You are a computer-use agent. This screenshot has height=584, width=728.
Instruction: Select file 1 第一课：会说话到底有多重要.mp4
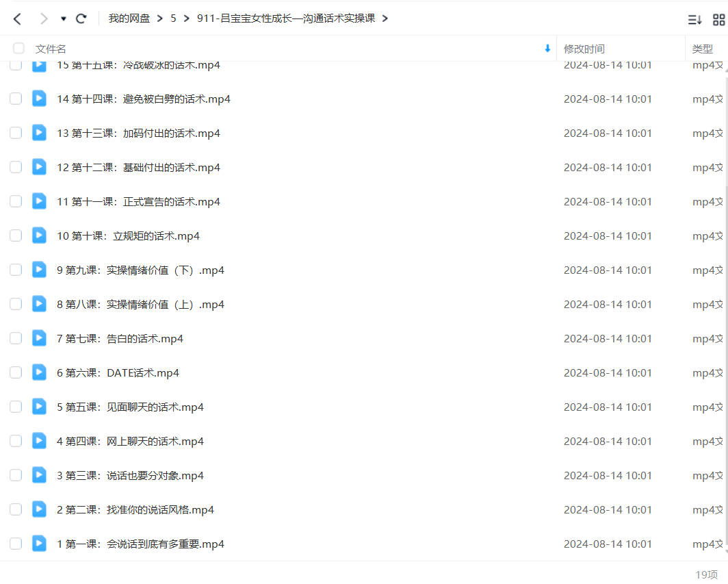point(141,544)
